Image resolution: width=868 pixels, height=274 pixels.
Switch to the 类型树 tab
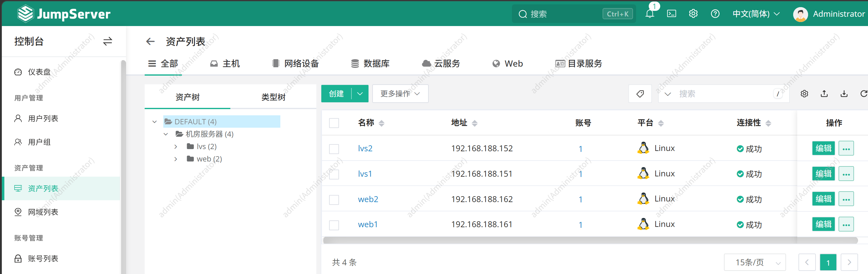(x=273, y=97)
